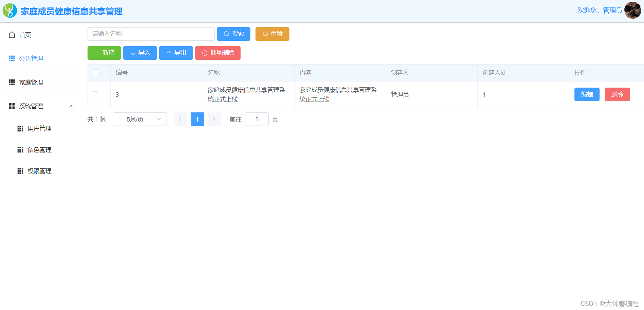Viewport: 644px width, 310px height.
Task: Check the checkbox for announcement row 3
Action: pos(95,94)
